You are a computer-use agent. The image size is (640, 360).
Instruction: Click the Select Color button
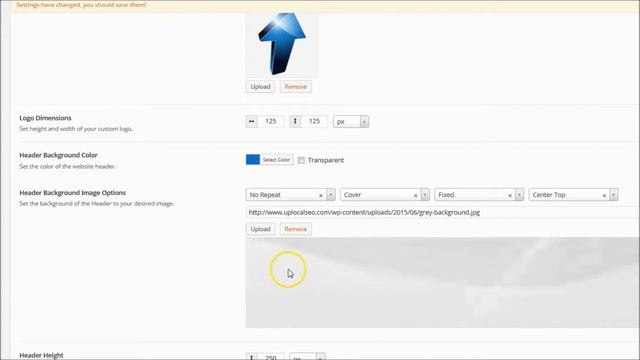pos(276,160)
